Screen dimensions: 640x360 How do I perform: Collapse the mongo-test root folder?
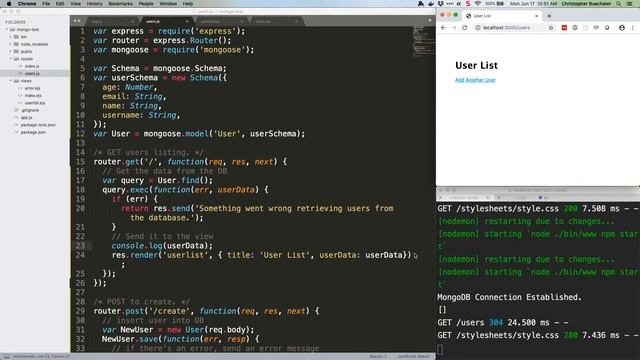[x=7, y=29]
